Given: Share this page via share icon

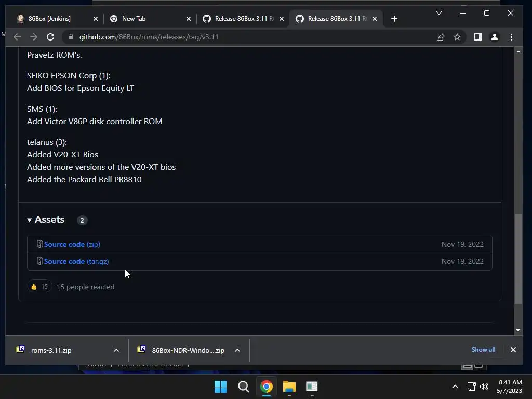Looking at the screenshot, I should [x=441, y=37].
